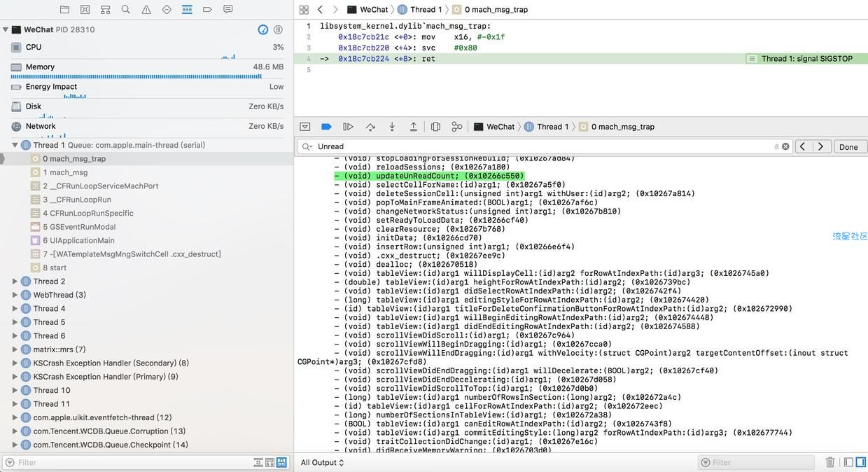
Task: Open the Find navigator magnifier icon
Action: coord(126,10)
